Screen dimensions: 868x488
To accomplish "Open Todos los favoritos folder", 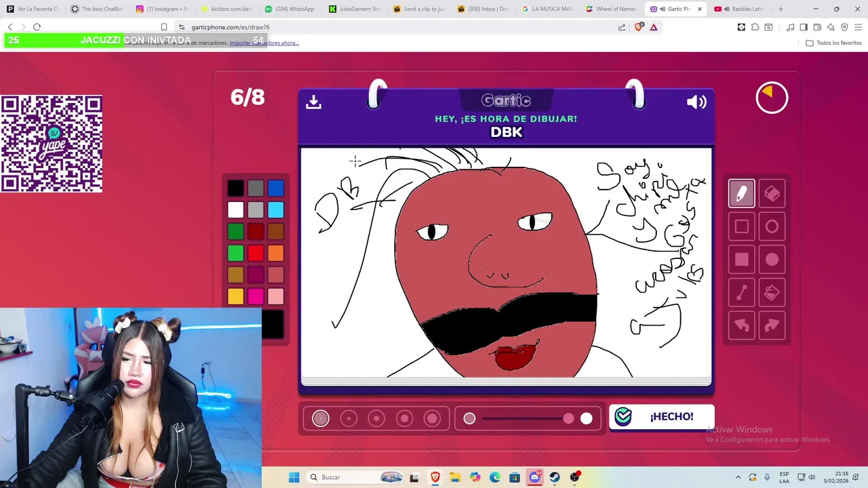I will click(x=833, y=43).
